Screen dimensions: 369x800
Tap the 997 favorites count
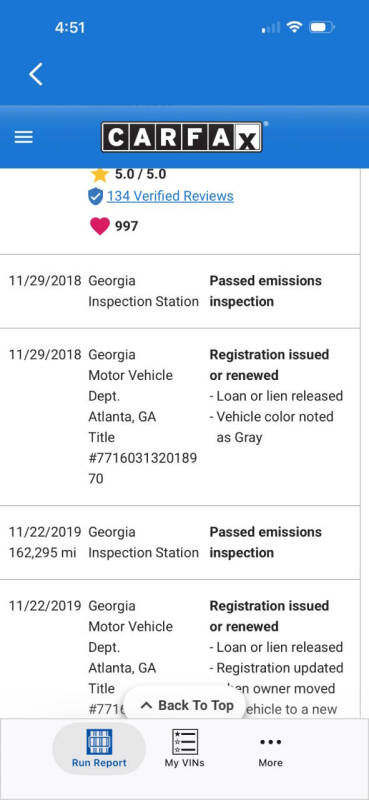coord(127,226)
